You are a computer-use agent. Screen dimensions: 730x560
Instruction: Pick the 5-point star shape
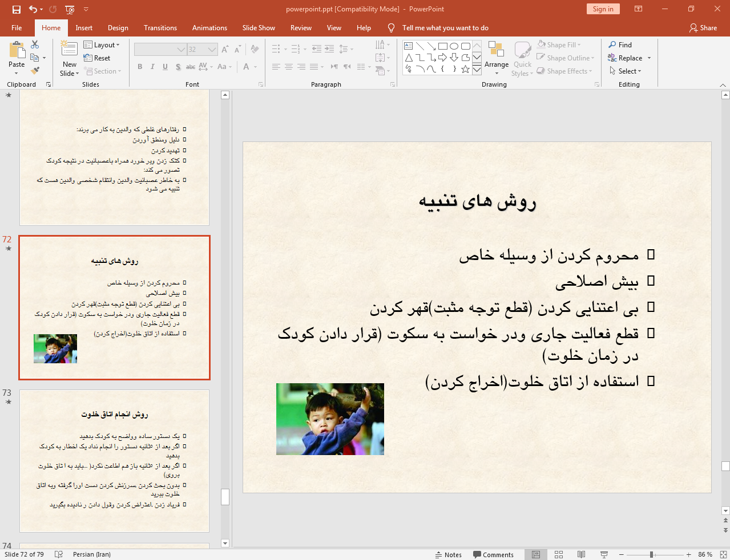[x=466, y=69]
